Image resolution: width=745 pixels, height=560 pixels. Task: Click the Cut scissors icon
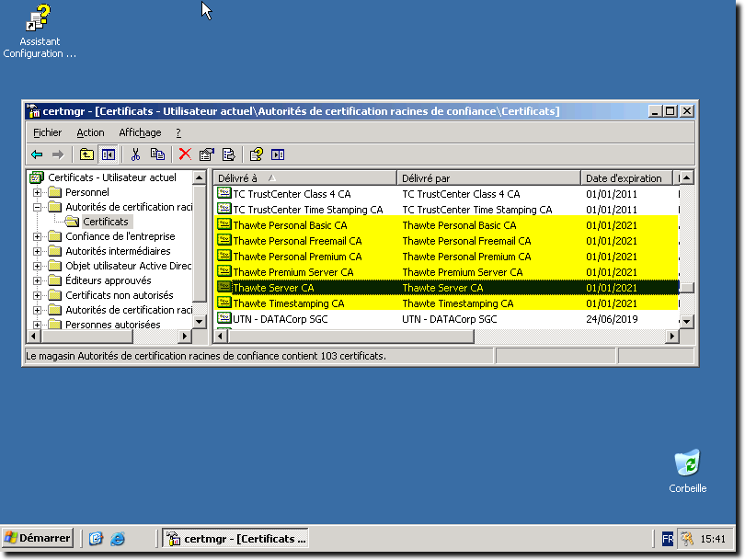136,154
